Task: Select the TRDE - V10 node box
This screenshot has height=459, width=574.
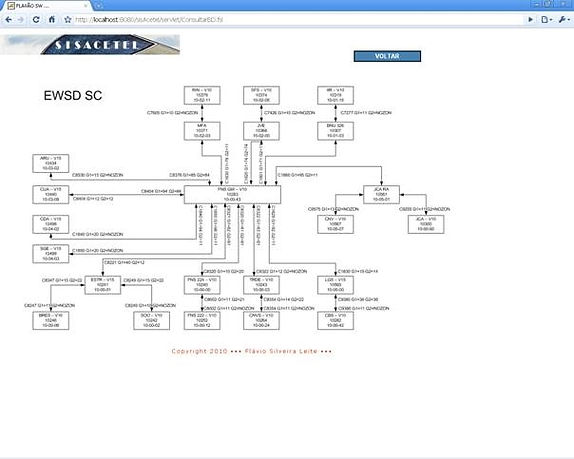Action: coord(261,285)
